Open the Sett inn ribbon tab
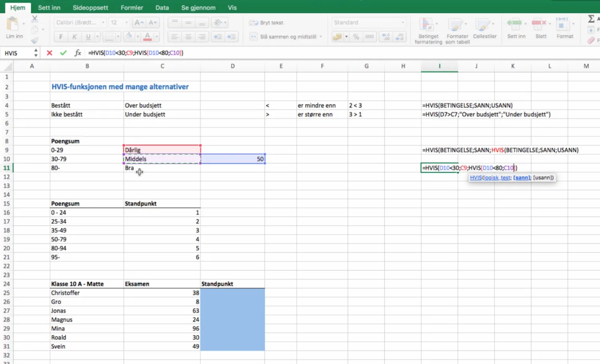Image resolution: width=600 pixels, height=364 pixels. click(49, 8)
